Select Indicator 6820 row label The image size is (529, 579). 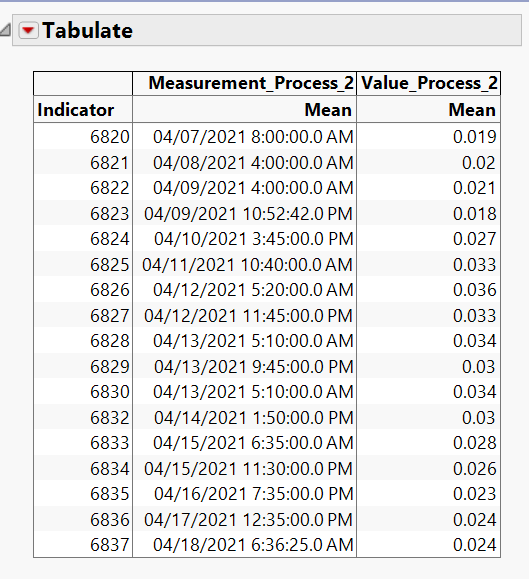[x=110, y=137]
